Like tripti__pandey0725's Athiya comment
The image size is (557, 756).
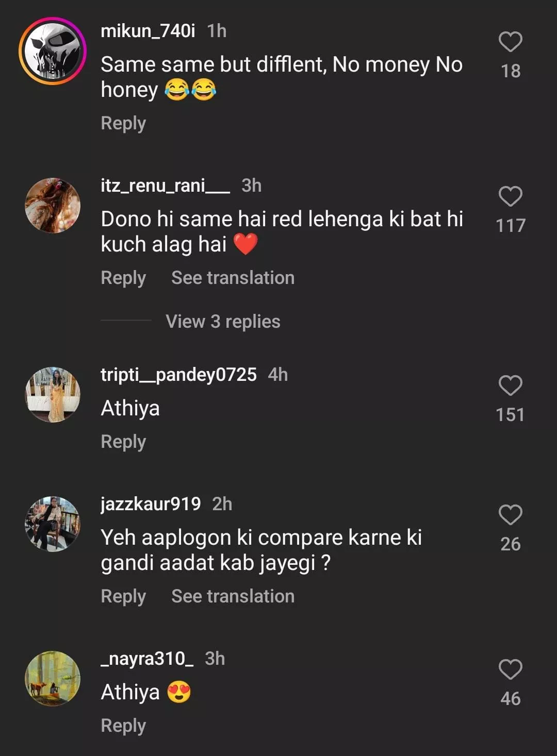(x=510, y=385)
